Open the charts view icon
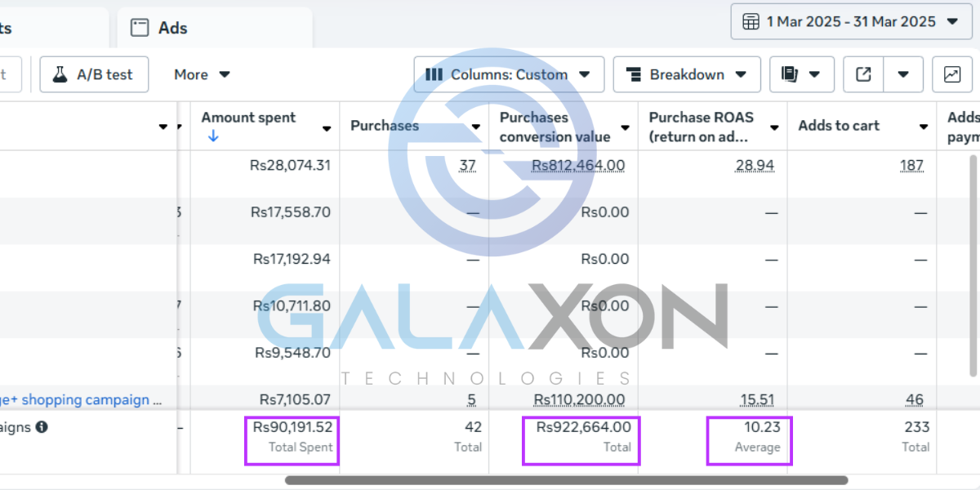The height and width of the screenshot is (490, 980). pyautogui.click(x=952, y=74)
